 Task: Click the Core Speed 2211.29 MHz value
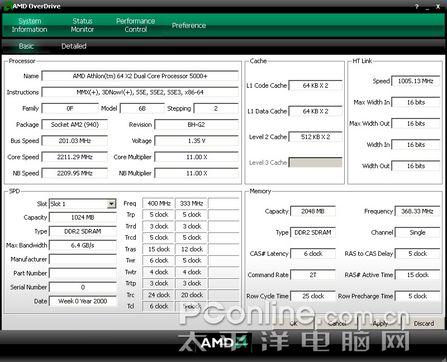[75, 157]
